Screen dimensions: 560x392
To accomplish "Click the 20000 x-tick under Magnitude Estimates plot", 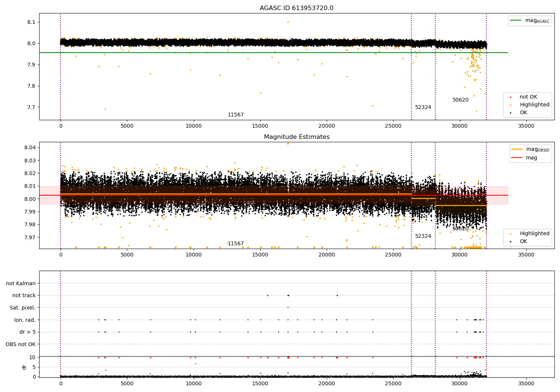I will point(327,255).
